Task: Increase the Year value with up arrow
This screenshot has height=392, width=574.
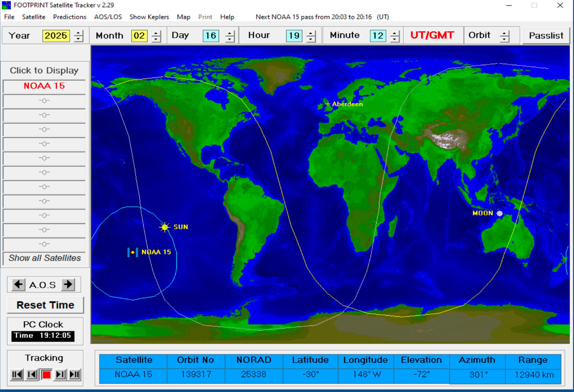Action: [x=79, y=33]
